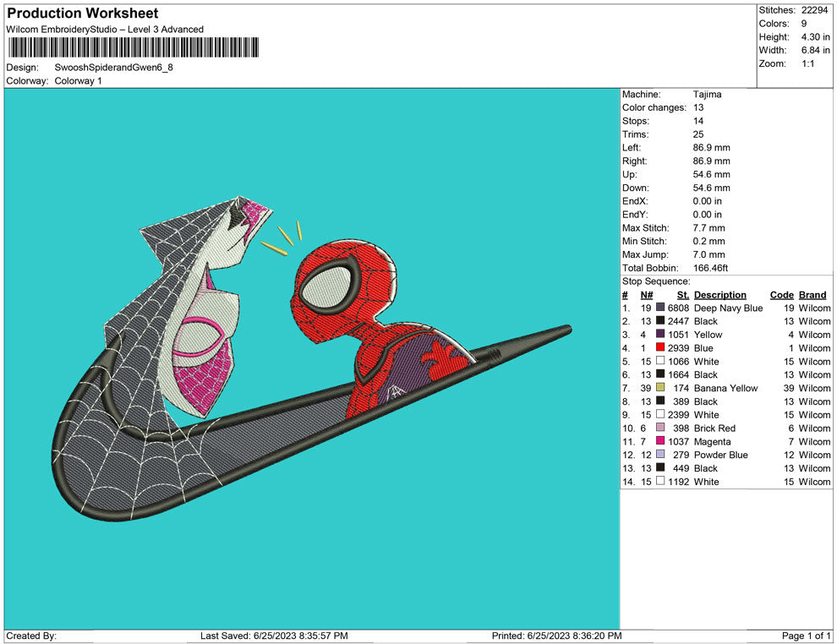
Task: Select the Code column header
Action: [781, 295]
